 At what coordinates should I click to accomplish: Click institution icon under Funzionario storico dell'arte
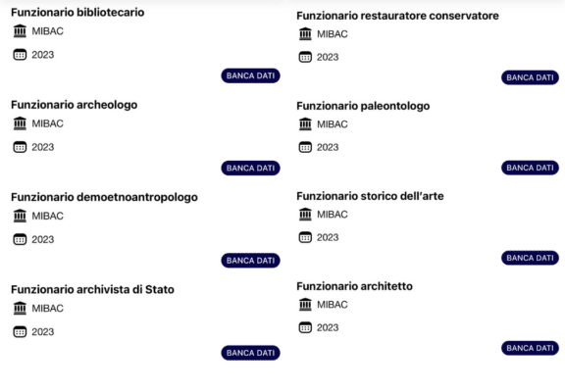point(305,215)
